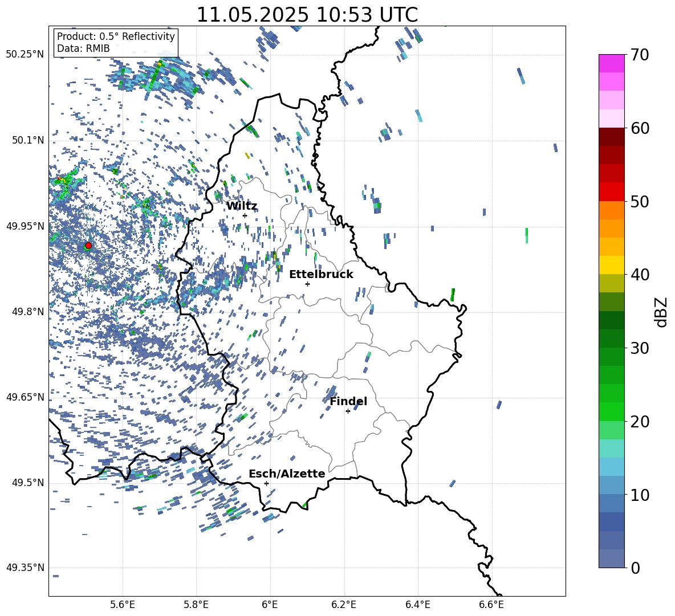Click the Esch/Alzette station cross marker
Image resolution: width=675 pixels, height=616 pixels.
click(266, 483)
